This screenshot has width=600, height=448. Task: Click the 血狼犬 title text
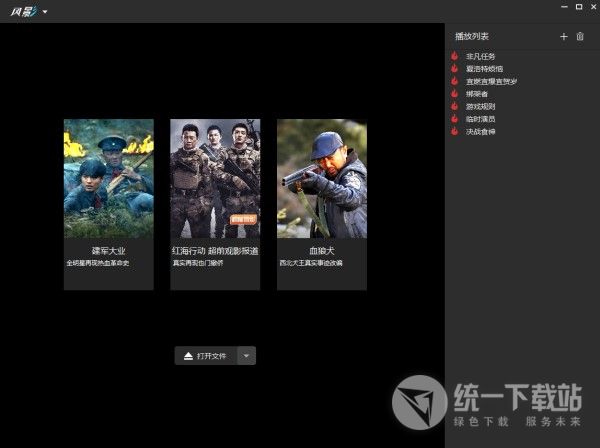[322, 251]
